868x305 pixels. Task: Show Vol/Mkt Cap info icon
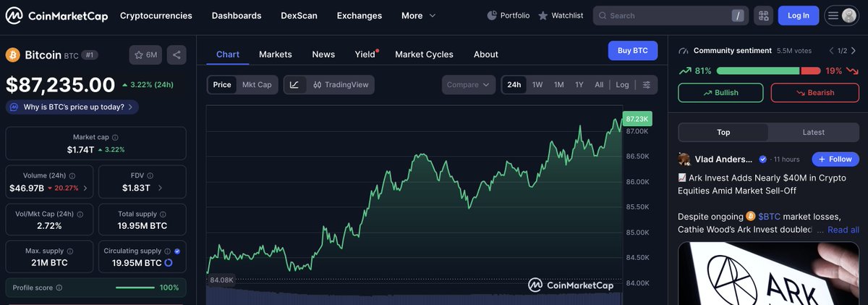coord(80,214)
